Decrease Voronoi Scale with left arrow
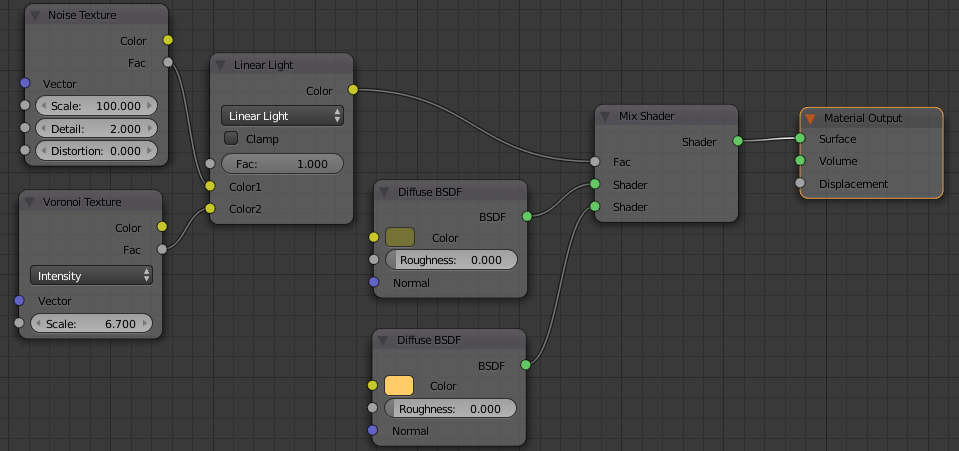Screen dimensions: 959x451 pyautogui.click(x=39, y=324)
